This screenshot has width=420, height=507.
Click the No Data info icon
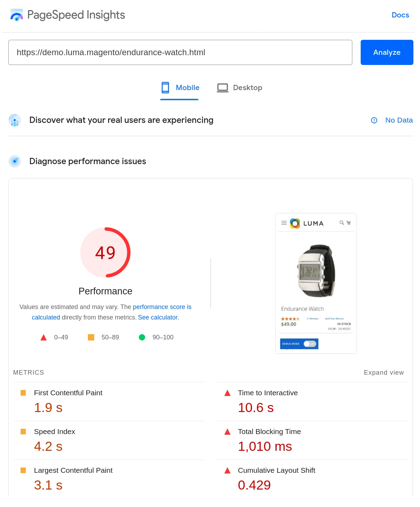[x=374, y=120]
